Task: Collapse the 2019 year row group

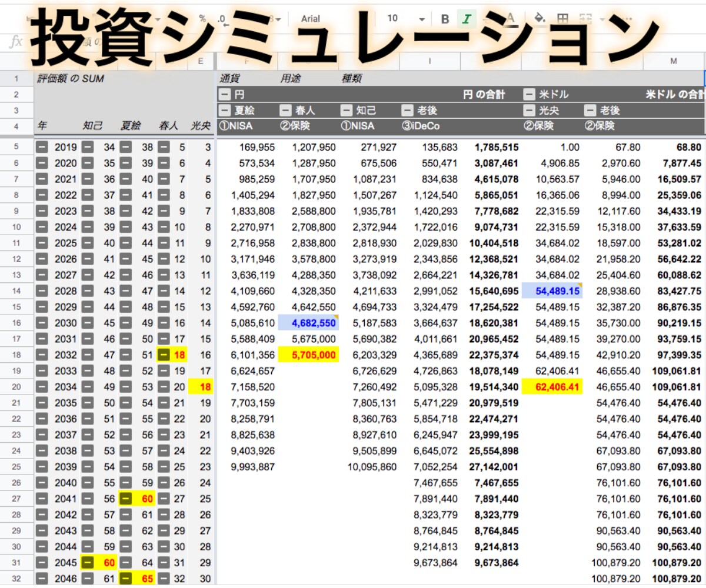Action: 42,147
